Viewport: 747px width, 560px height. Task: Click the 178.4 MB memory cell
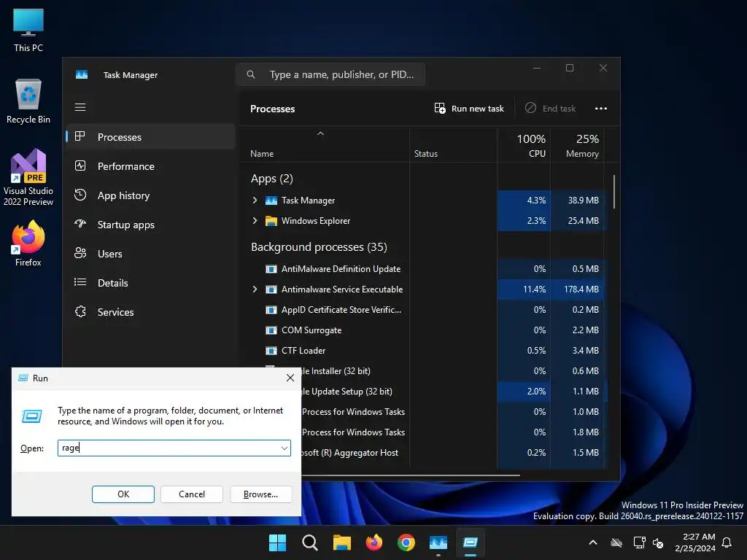pyautogui.click(x=578, y=289)
